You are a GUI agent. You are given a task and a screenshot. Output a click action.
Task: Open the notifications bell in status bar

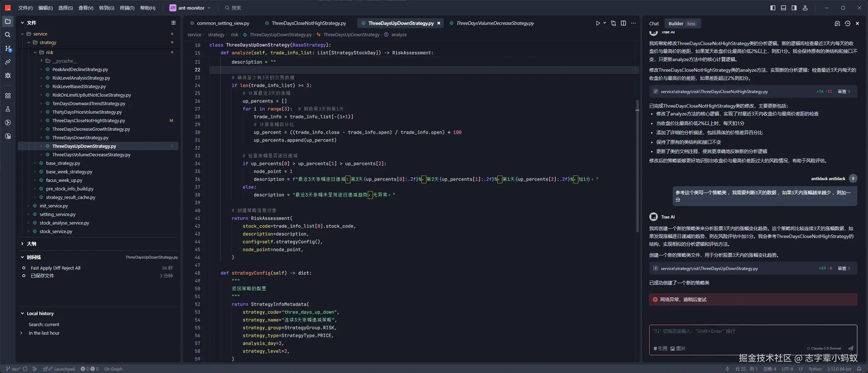pos(859,369)
